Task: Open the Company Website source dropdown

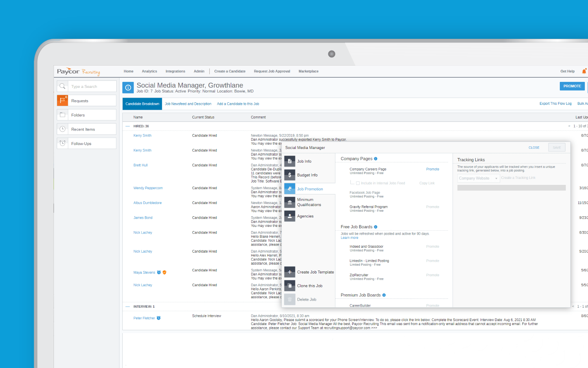Action: click(x=478, y=178)
